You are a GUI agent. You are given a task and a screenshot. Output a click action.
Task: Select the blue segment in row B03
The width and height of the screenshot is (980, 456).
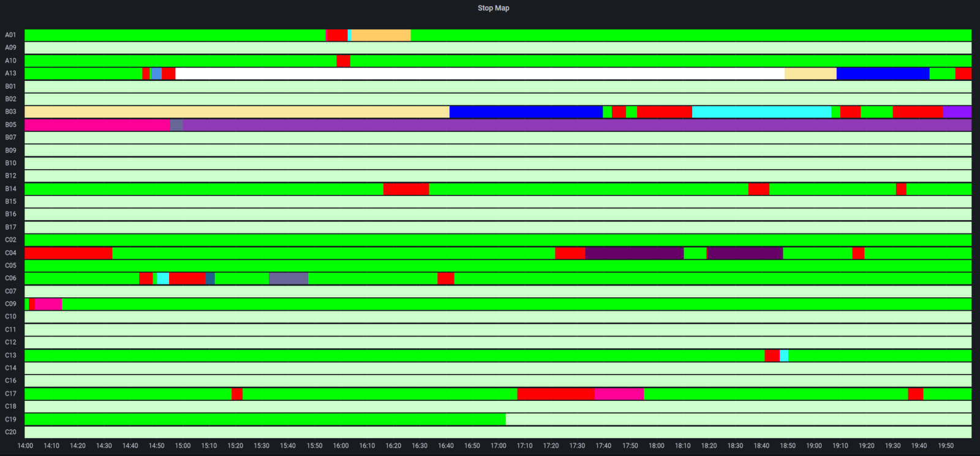[x=526, y=112]
